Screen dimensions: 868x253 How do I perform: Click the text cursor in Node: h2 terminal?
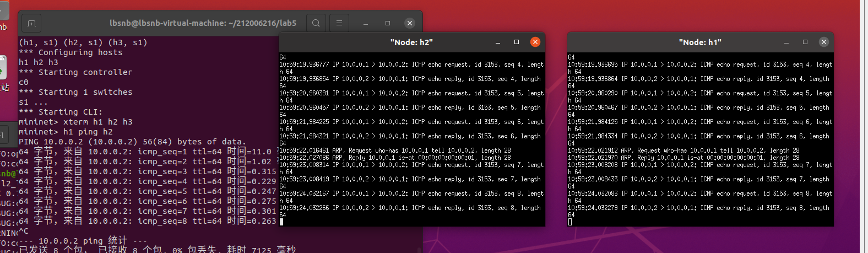(281, 222)
